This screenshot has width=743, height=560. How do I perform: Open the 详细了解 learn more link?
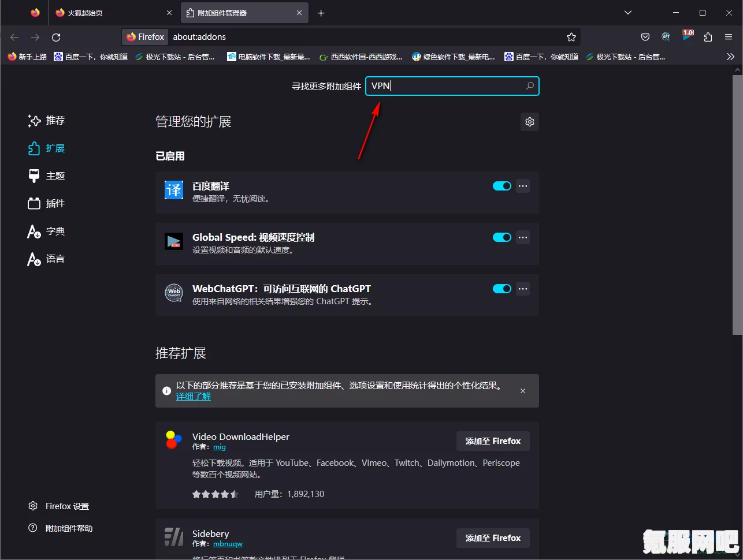point(194,397)
